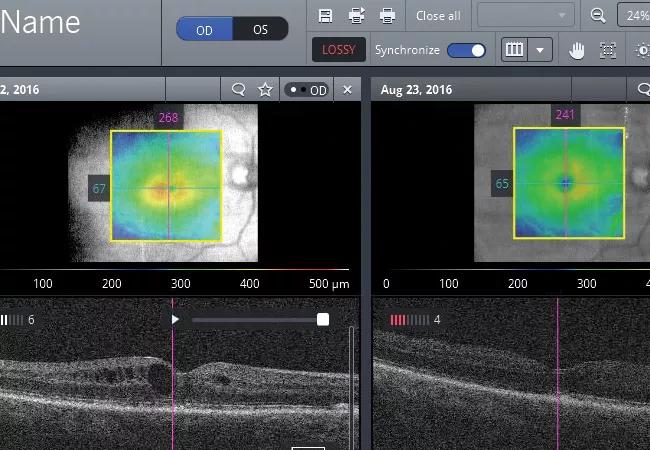Select the region selection frame tool
The height and width of the screenshot is (450, 650).
point(607,50)
